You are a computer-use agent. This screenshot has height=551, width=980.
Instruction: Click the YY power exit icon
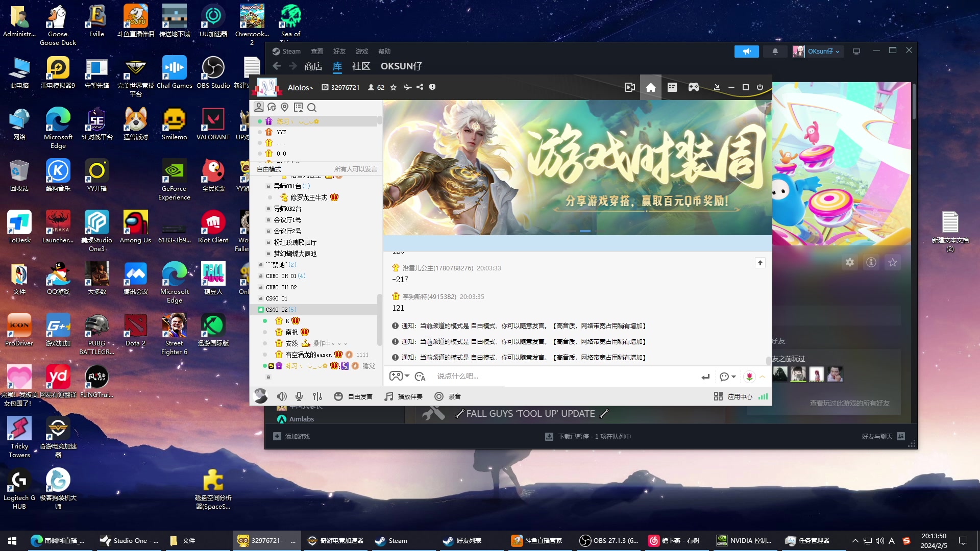pos(759,87)
